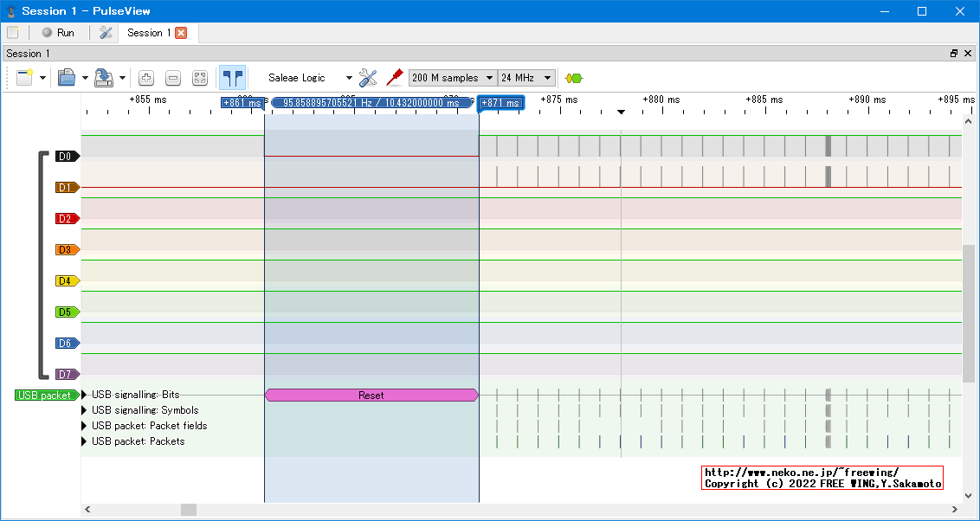Click the Save file icon
980x521 pixels.
click(x=104, y=78)
